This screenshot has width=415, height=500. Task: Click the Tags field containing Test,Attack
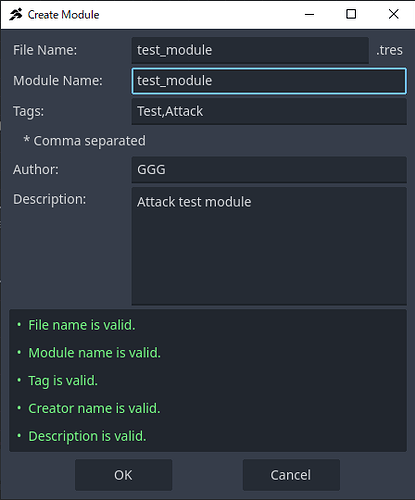point(269,111)
